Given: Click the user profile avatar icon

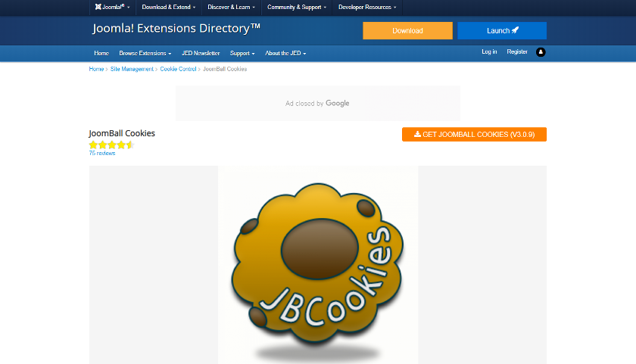Looking at the screenshot, I should tap(541, 52).
